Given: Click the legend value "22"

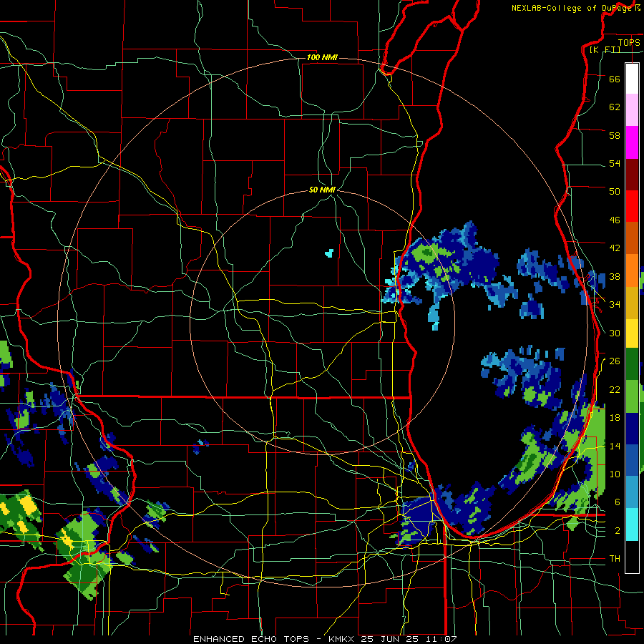Looking at the screenshot, I should pos(615,389).
